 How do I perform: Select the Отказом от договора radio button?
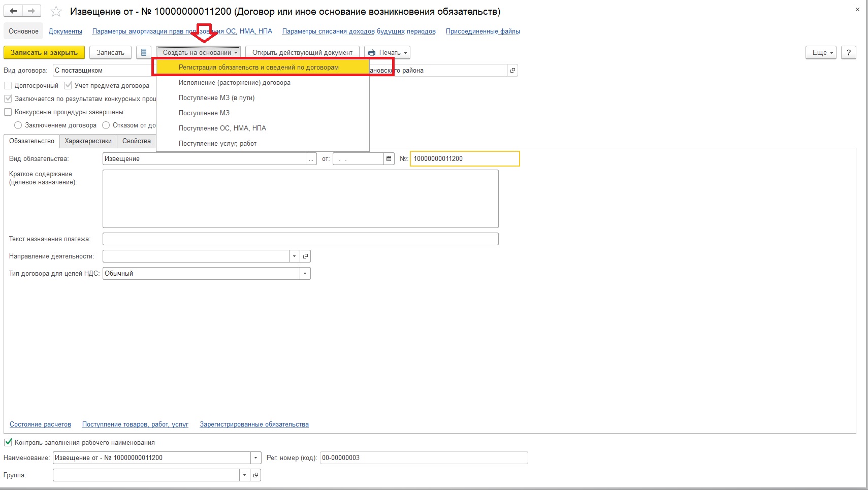pos(106,125)
